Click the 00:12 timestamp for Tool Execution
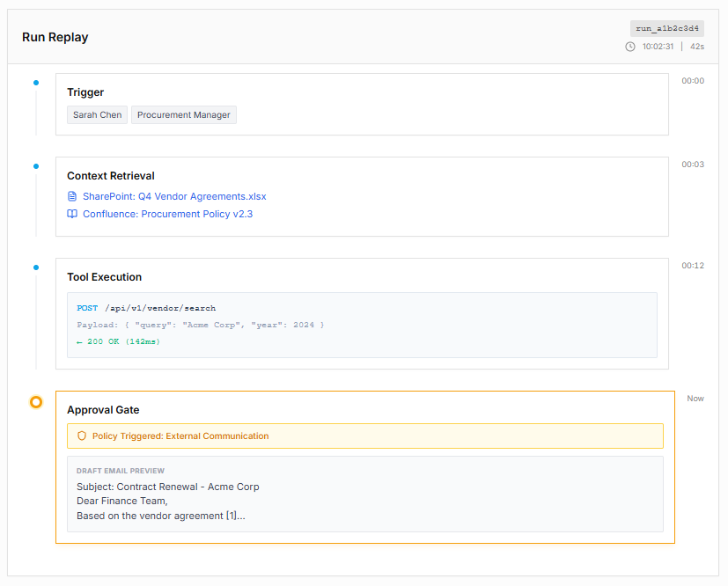Viewport: 728px width, 586px height. 693,266
